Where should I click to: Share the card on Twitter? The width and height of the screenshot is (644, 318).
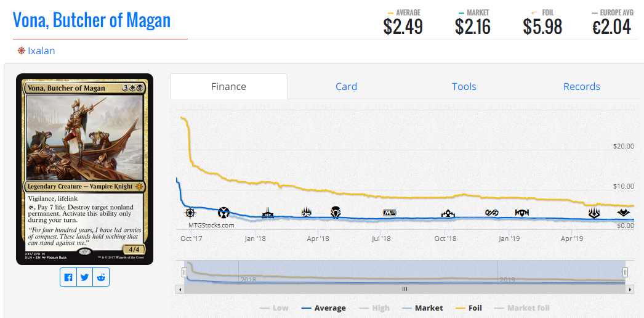(x=84, y=277)
